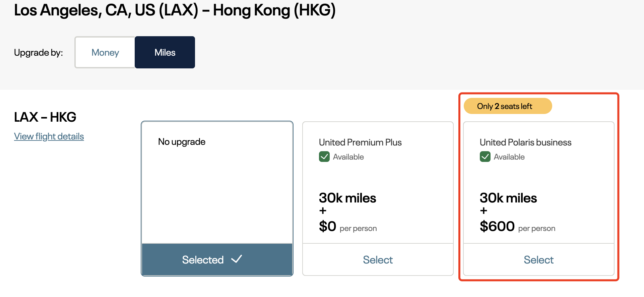Click the United Premium Plus card title
The height and width of the screenshot is (297, 644).
360,142
